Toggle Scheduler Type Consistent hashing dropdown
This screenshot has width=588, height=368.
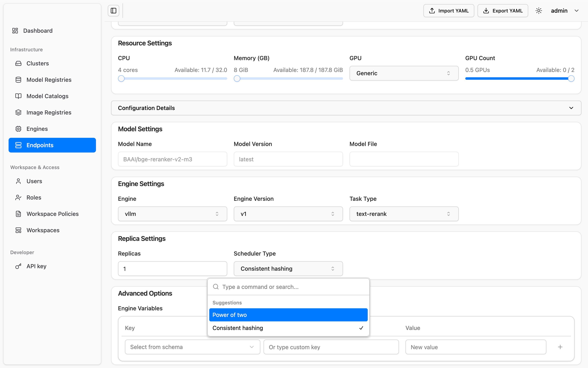[x=288, y=269]
